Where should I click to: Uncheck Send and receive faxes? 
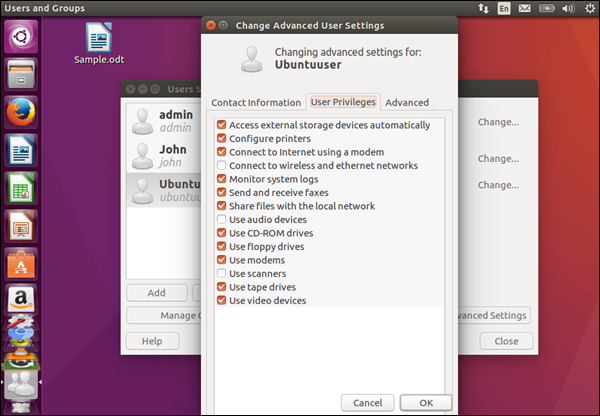click(221, 192)
